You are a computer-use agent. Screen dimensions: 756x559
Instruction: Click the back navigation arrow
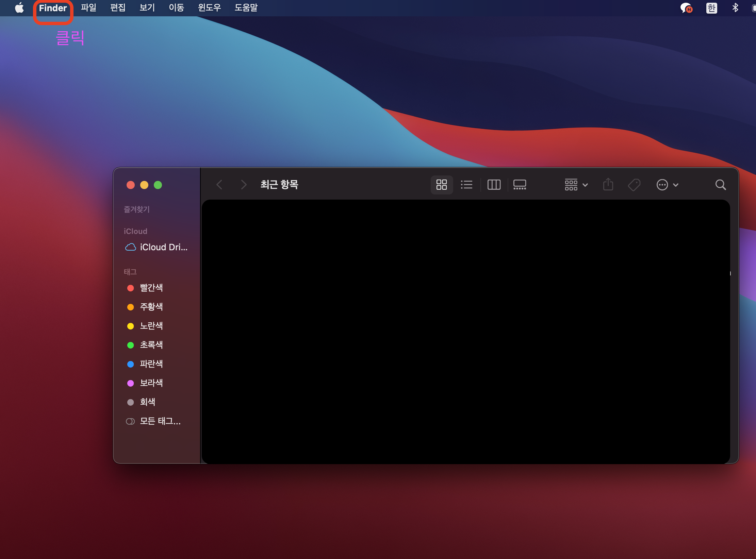tap(219, 185)
